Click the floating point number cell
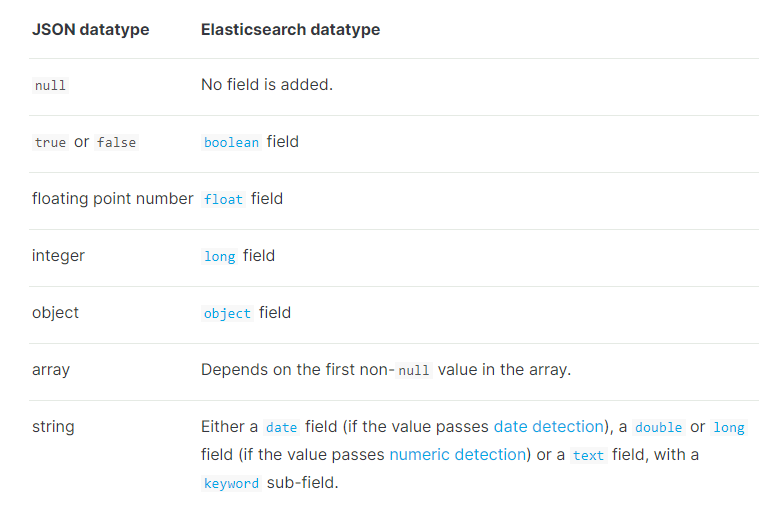The width and height of the screenshot is (769, 516). (x=112, y=199)
